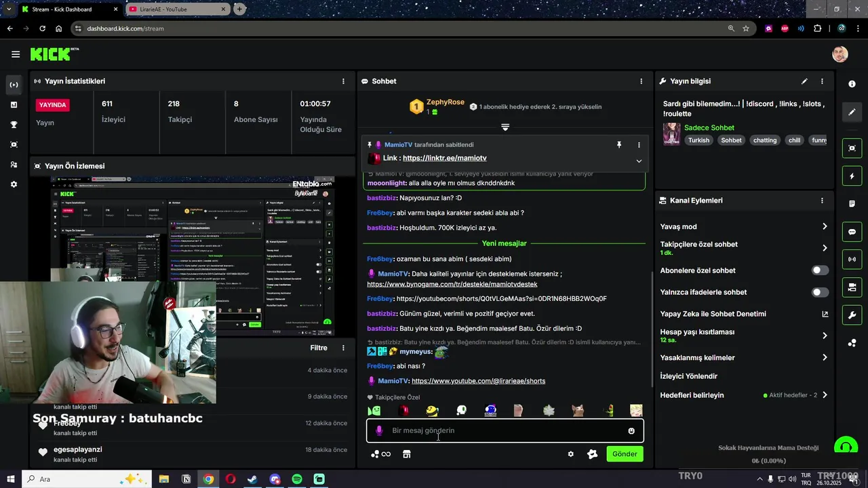The width and height of the screenshot is (868, 488).
Task: Open external link icon for Yapay Zeka ile Sohbet Denetimi
Action: 825,314
